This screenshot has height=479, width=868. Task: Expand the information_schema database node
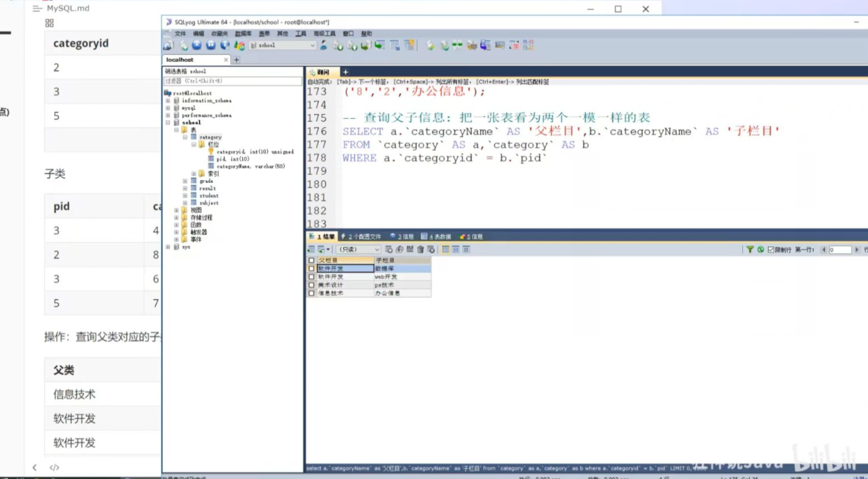(168, 100)
